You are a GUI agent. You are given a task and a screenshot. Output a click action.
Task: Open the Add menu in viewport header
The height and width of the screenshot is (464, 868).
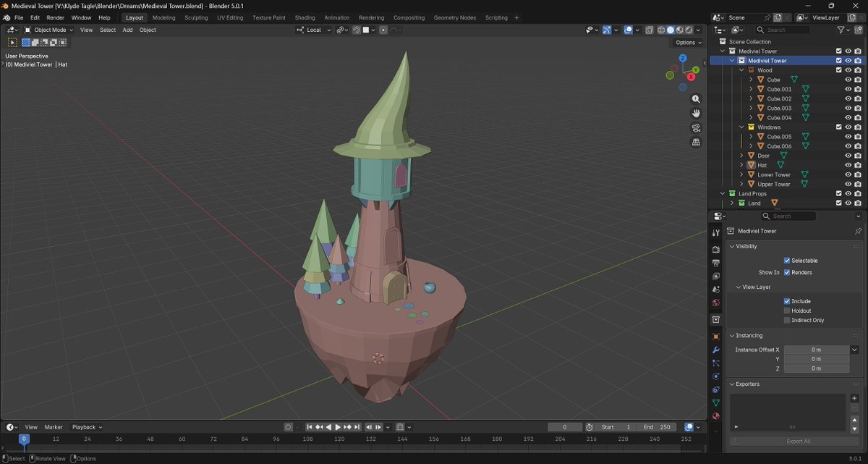point(127,30)
